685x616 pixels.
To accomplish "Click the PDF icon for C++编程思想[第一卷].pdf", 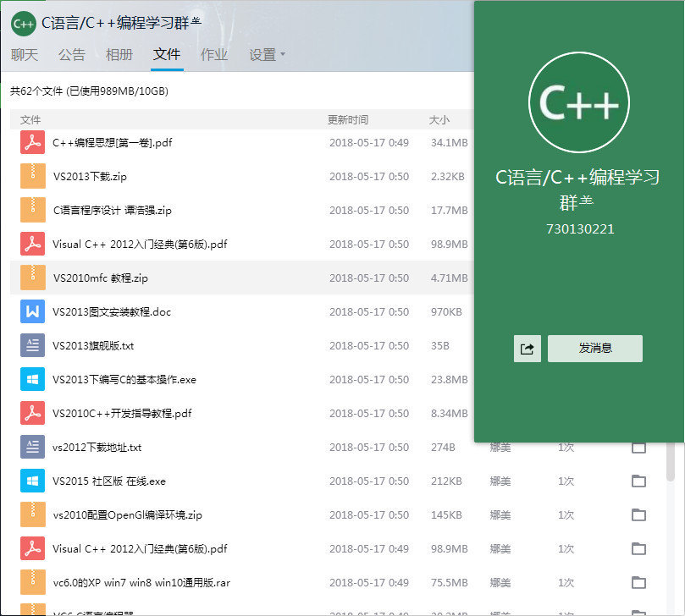I will (33, 142).
